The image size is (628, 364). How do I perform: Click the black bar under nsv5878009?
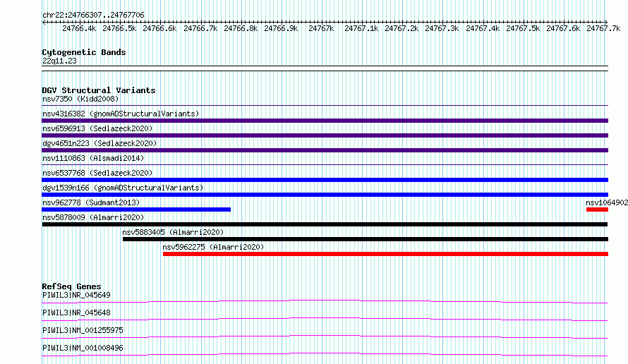pos(325,224)
